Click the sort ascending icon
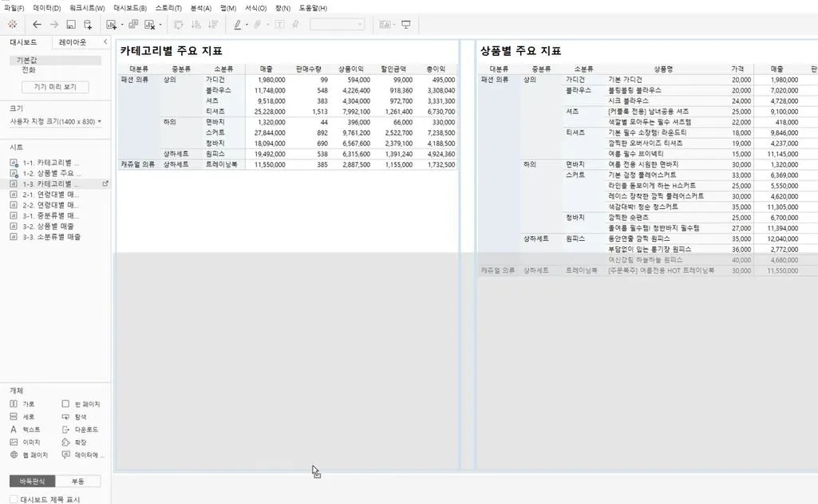This screenshot has height=504, width=818. point(196,25)
